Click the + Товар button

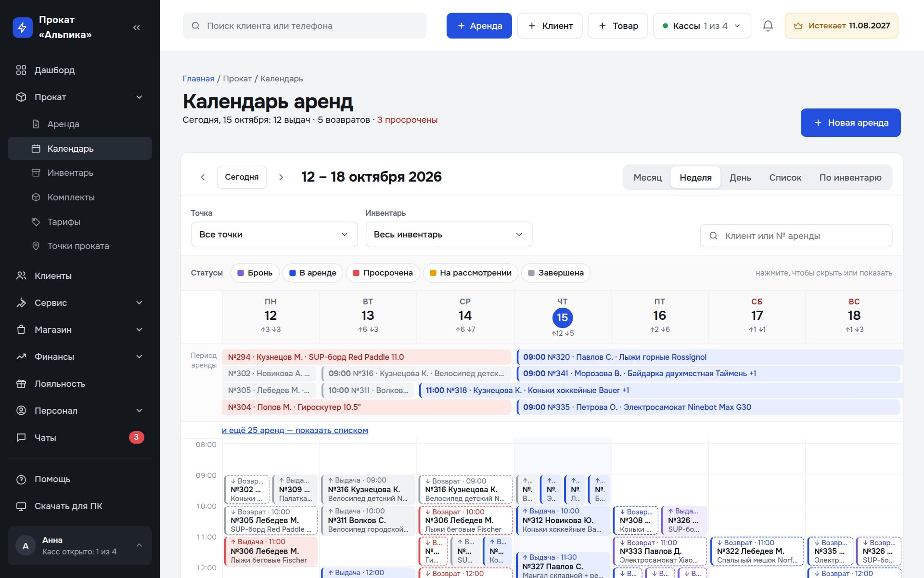point(618,26)
